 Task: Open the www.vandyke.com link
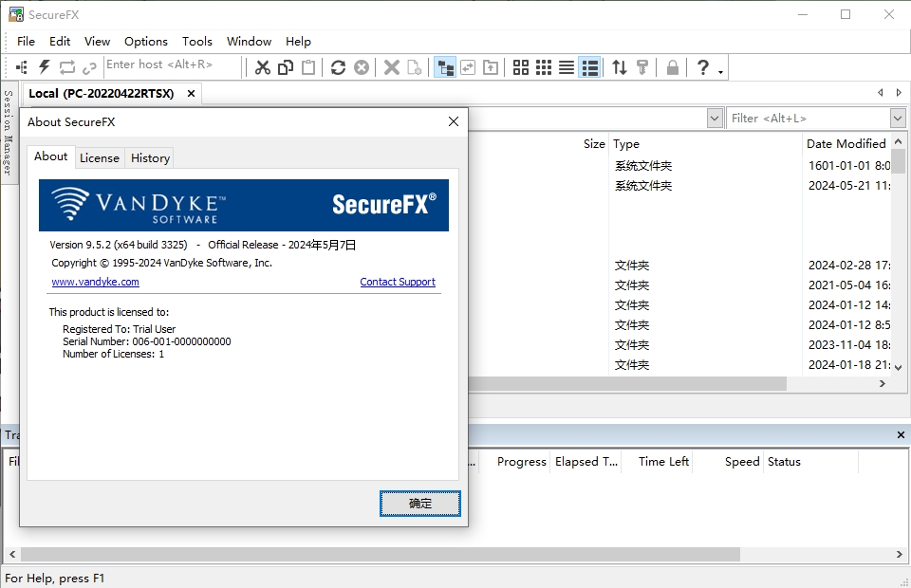[x=95, y=282]
